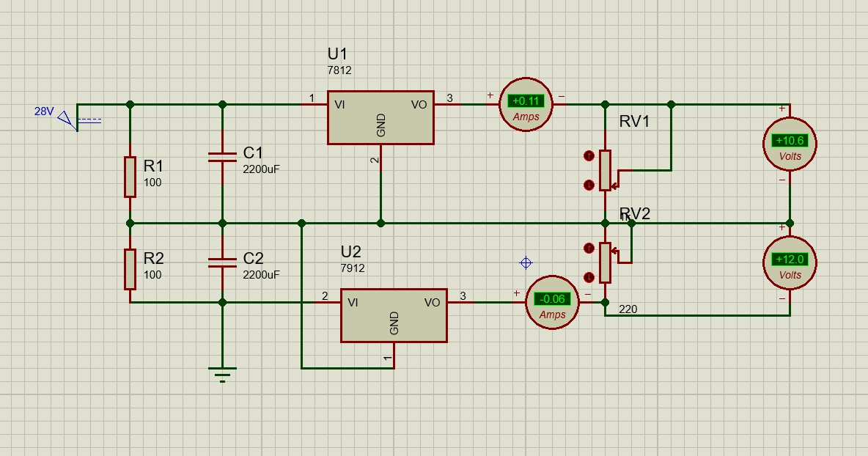868x456 pixels.
Task: Click RV2 potentiometer increase (up) button
Action: [x=588, y=247]
